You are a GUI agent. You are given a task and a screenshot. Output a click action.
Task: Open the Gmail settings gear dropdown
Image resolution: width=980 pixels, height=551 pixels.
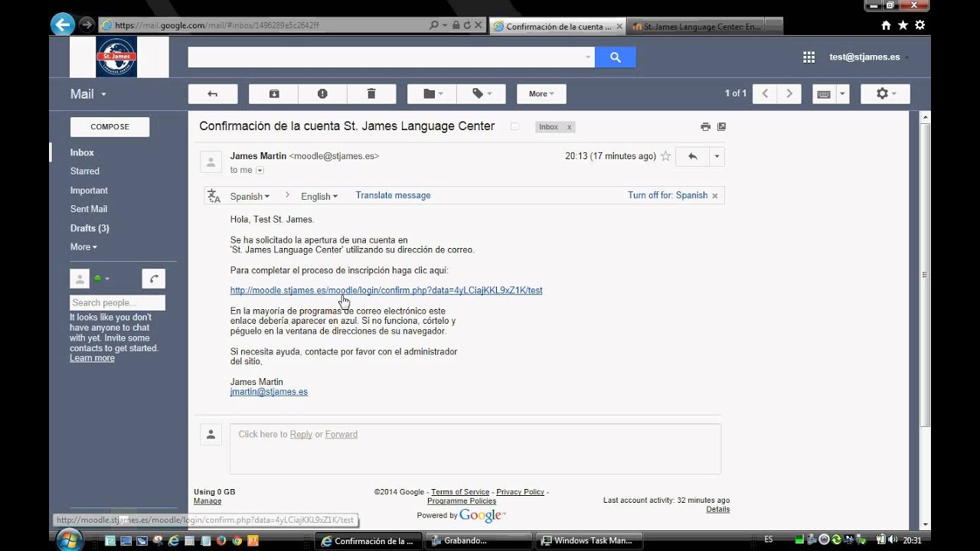pyautogui.click(x=885, y=93)
